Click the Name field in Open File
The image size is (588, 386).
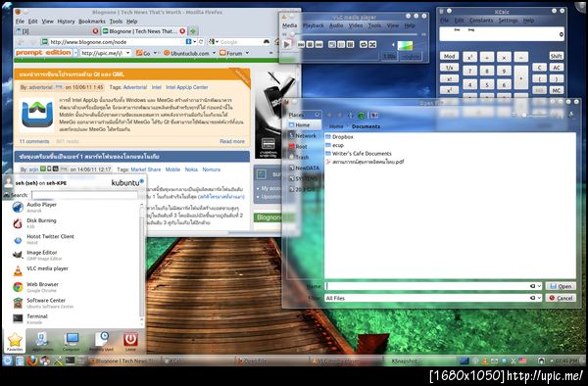pos(433,286)
